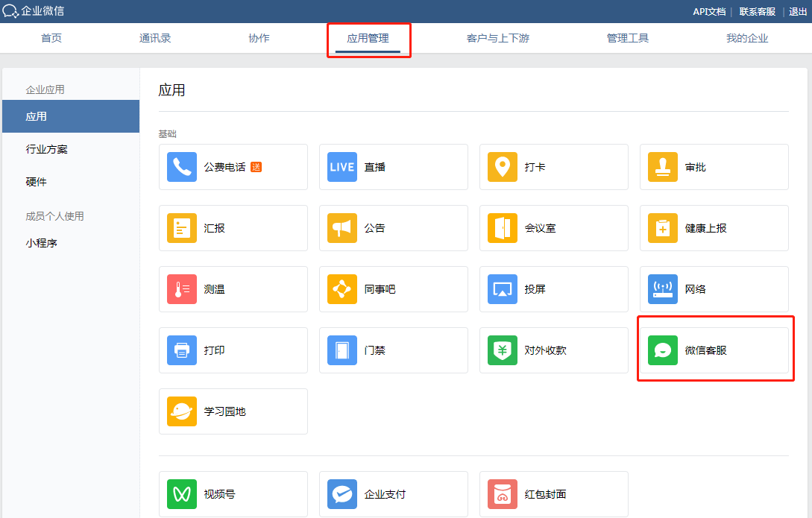Select the 公告 megaphone icon
812x518 pixels.
click(x=342, y=228)
